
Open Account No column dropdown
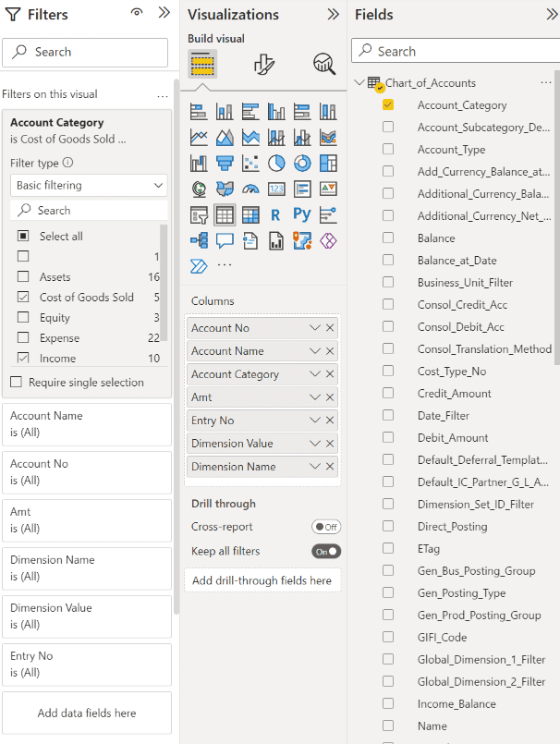[315, 328]
